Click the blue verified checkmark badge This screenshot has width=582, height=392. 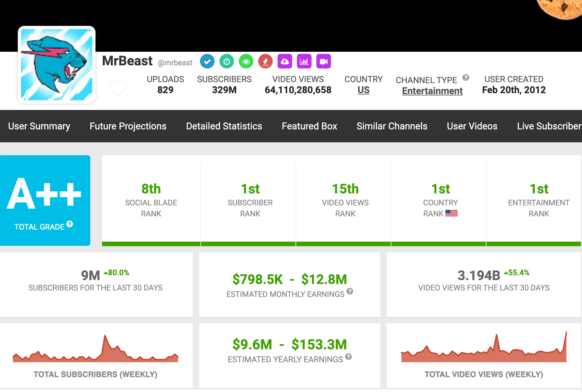click(207, 61)
